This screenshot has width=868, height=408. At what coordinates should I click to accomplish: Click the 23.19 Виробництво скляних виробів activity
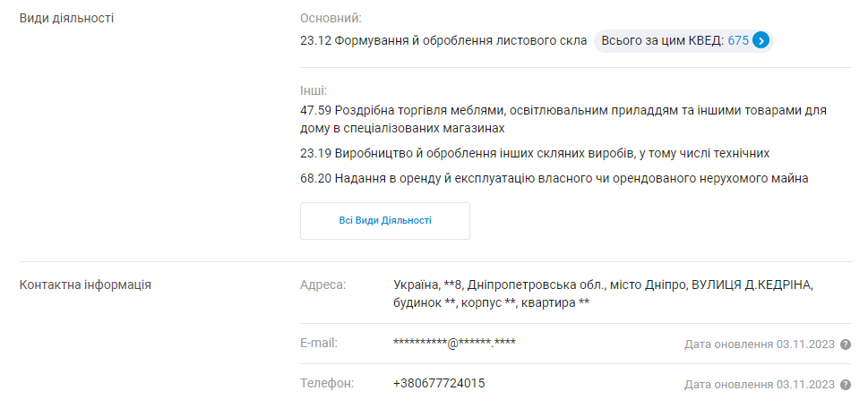535,153
